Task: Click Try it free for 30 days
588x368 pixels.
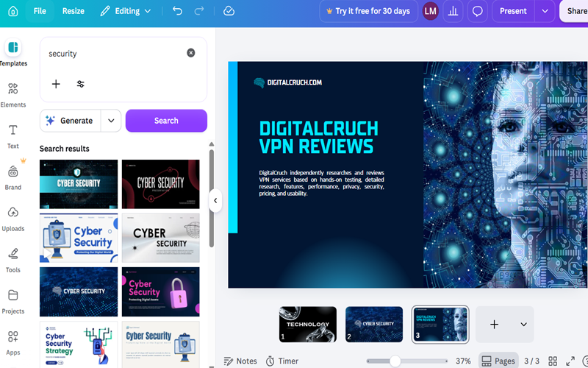Action: [369, 11]
